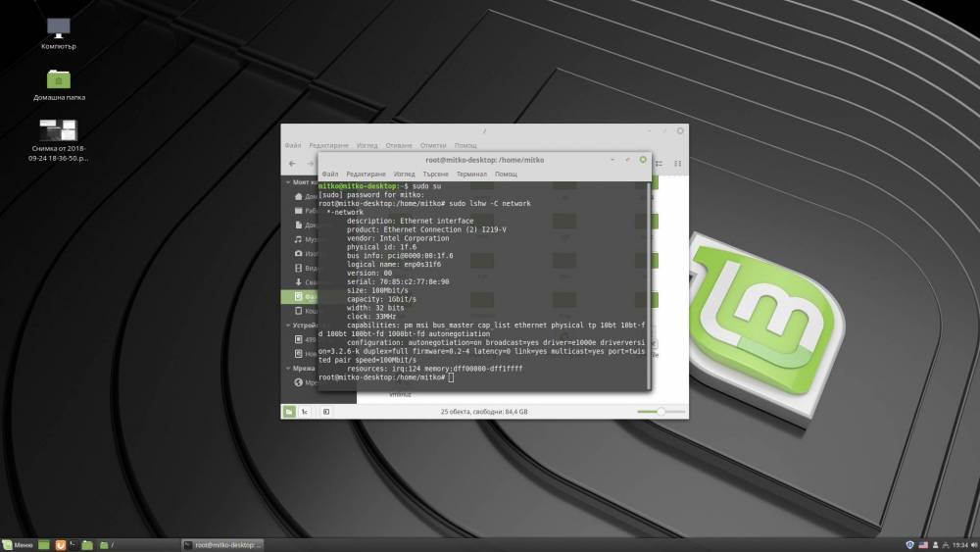This screenshot has width=980, height=552.
Task: Open terminal Търсене menu
Action: tap(436, 175)
